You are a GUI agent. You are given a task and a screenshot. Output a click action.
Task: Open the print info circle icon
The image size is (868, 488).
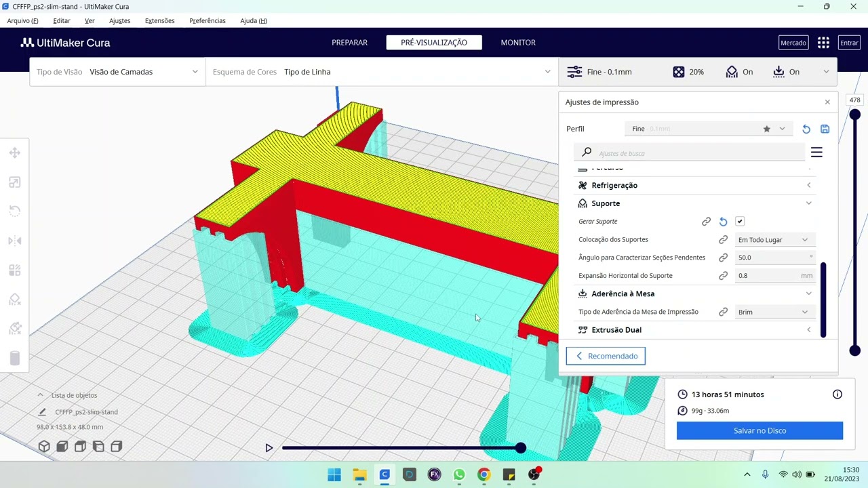837,394
